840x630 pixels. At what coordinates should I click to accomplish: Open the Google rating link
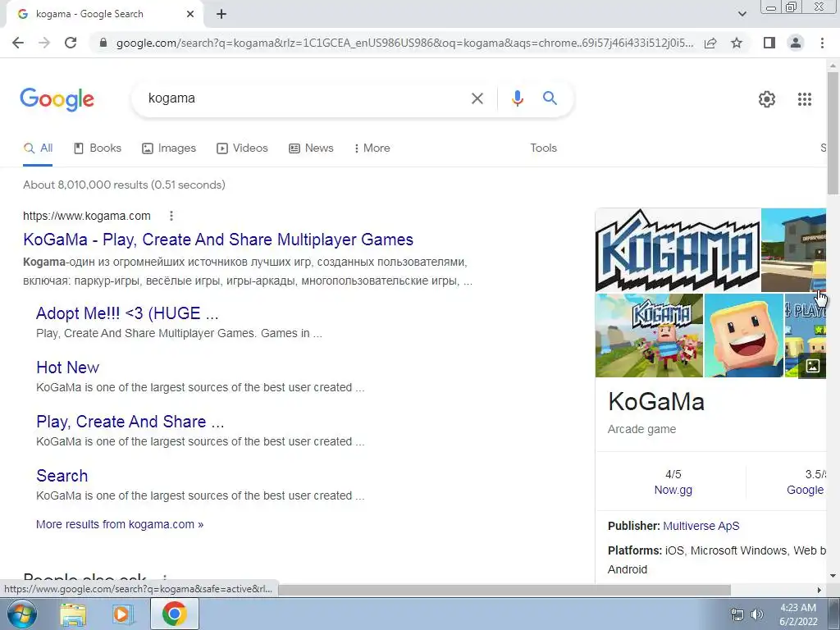tap(805, 491)
